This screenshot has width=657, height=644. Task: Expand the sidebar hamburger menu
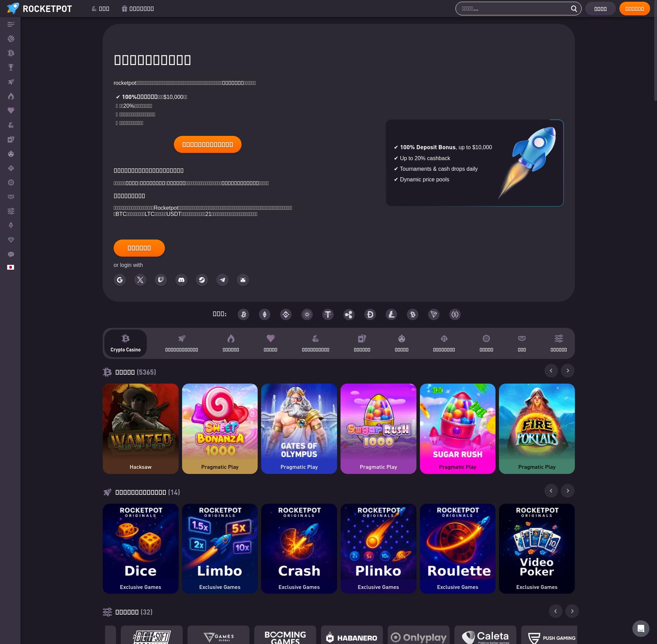tap(11, 24)
